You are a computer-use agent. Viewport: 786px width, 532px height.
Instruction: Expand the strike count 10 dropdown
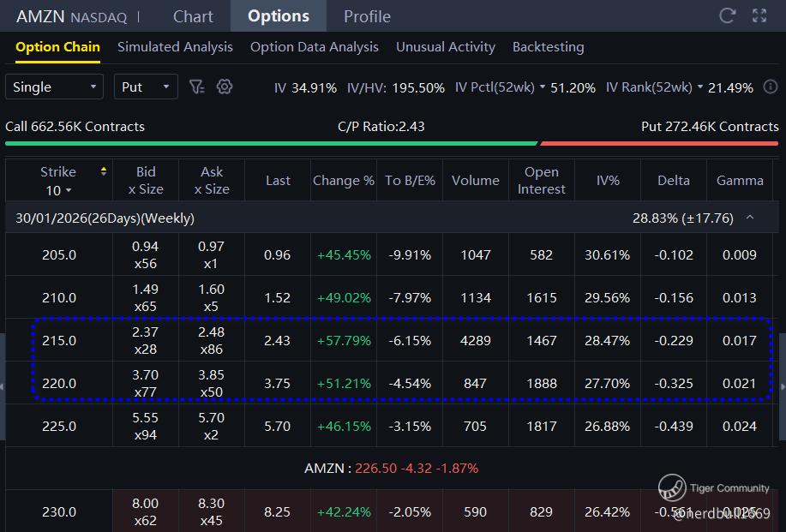(59, 190)
